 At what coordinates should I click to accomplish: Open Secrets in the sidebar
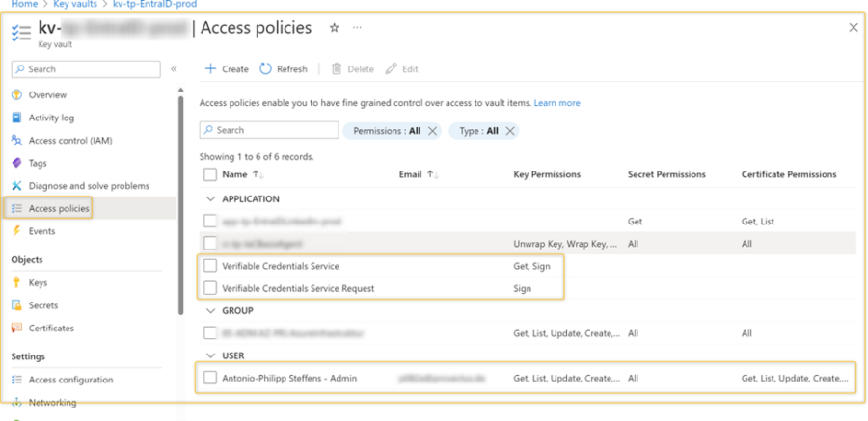pos(43,304)
